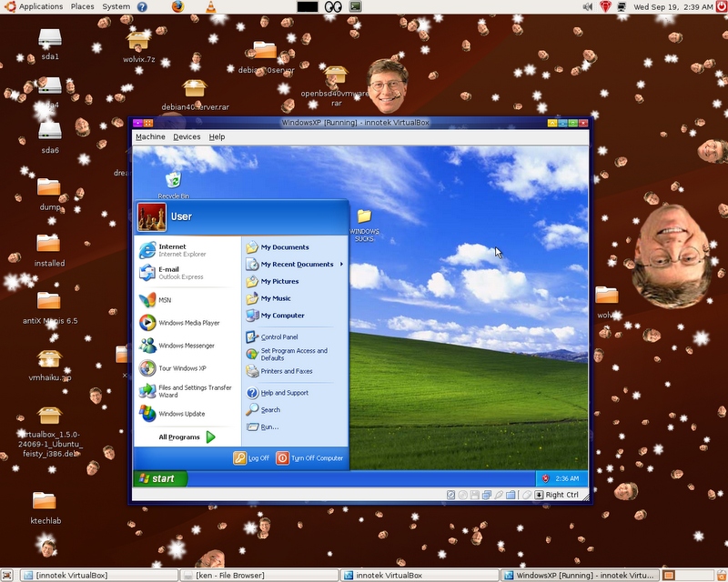Click Log Off button
This screenshot has height=582, width=728.
[x=251, y=458]
